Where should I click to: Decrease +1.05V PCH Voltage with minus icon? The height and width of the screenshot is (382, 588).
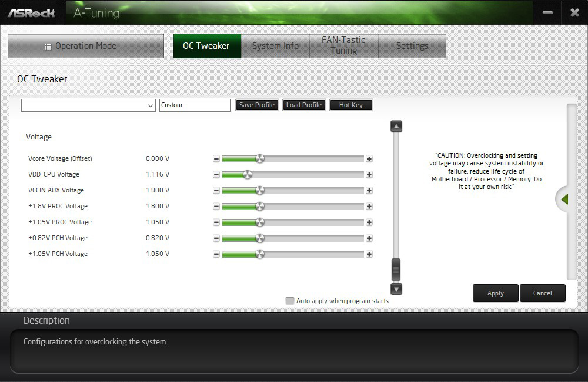pyautogui.click(x=216, y=254)
